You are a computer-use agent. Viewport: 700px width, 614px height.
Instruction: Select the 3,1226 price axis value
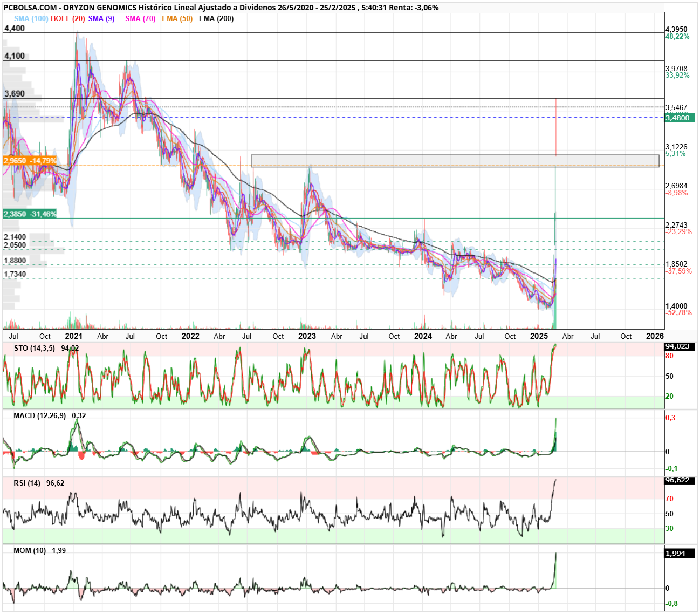(x=676, y=147)
